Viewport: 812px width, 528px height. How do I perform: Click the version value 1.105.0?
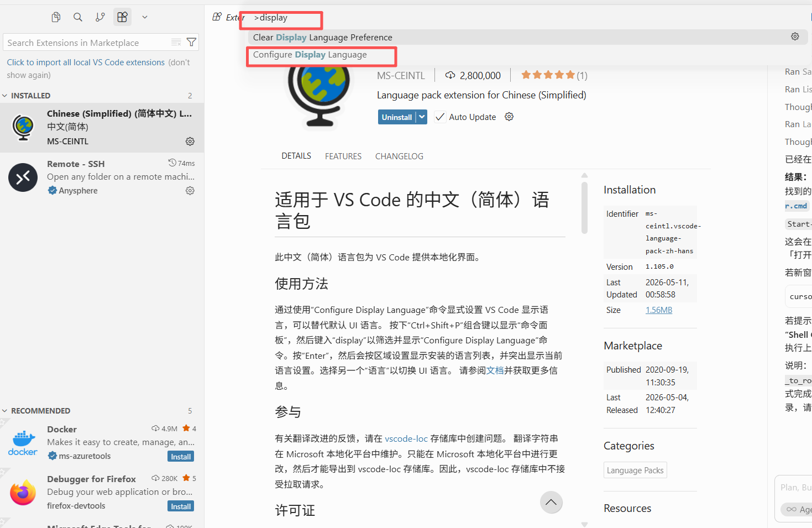[659, 266]
